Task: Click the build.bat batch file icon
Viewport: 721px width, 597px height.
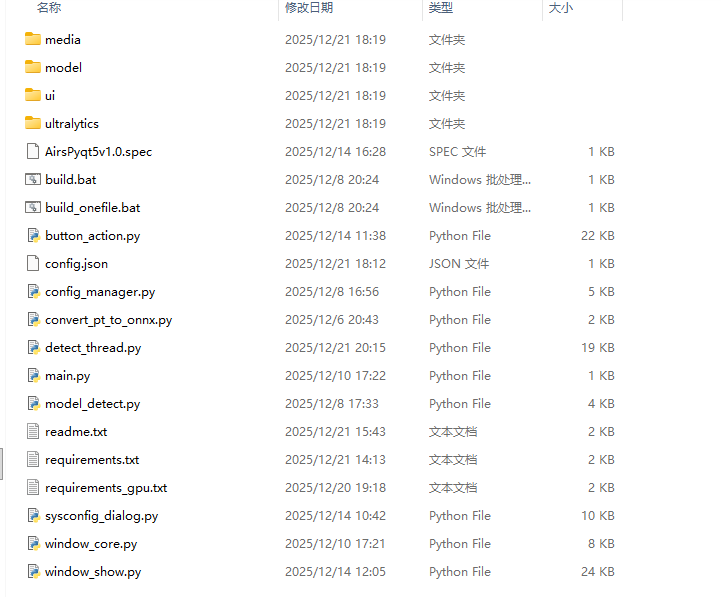Action: click(x=33, y=179)
